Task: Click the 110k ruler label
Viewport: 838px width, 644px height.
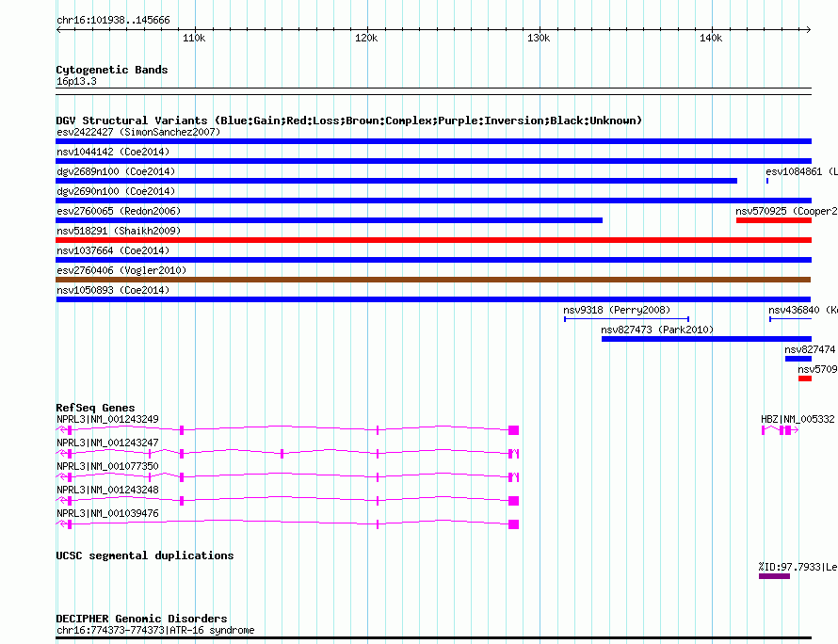Action: tap(194, 38)
